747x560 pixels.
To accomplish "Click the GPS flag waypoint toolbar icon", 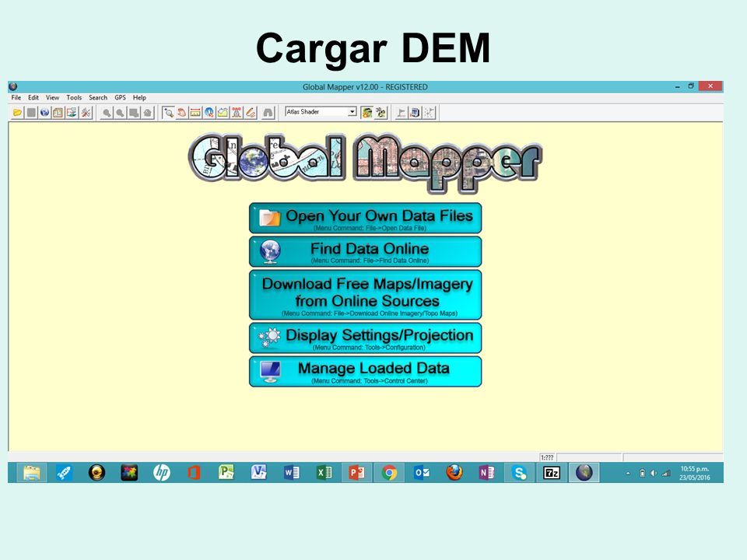I will tap(402, 113).
